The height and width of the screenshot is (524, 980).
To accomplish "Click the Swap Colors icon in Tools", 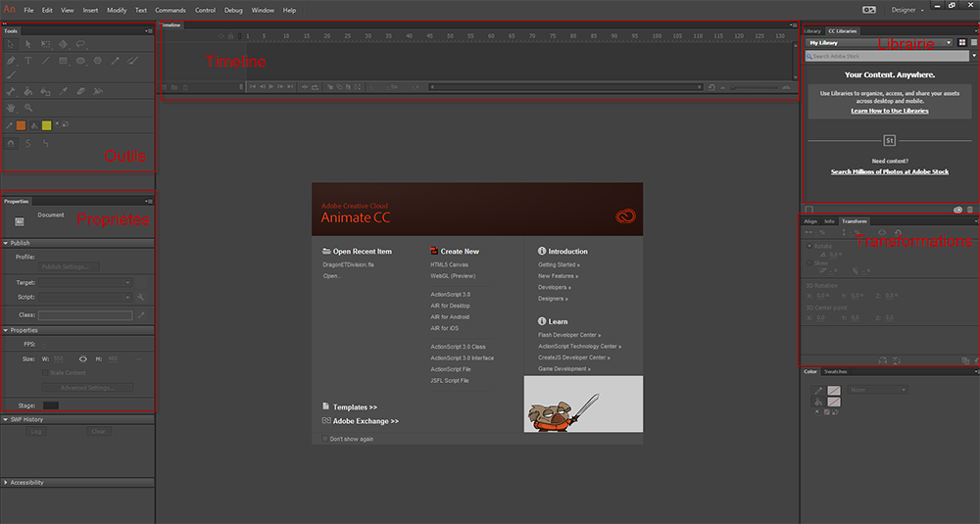I will (66, 125).
